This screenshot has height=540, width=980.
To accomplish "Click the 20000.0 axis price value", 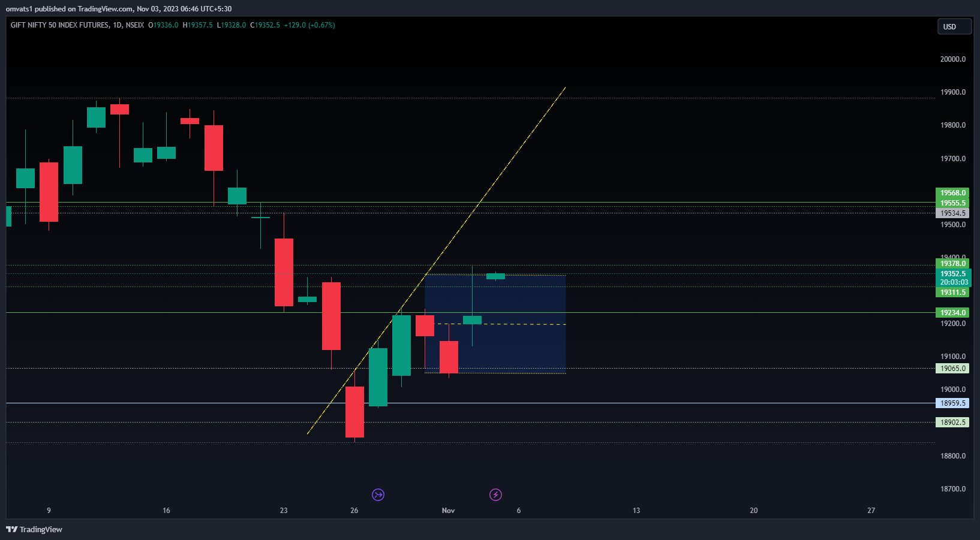I will 953,59.
